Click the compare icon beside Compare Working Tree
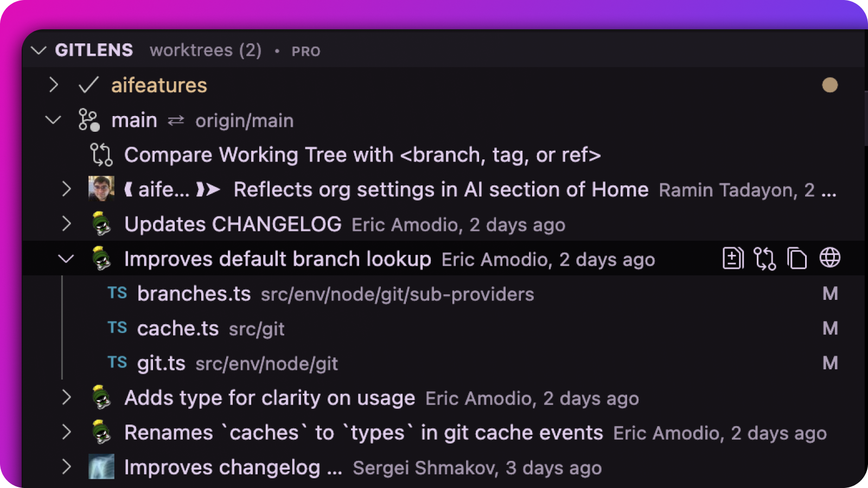The width and height of the screenshot is (868, 488). click(x=101, y=155)
